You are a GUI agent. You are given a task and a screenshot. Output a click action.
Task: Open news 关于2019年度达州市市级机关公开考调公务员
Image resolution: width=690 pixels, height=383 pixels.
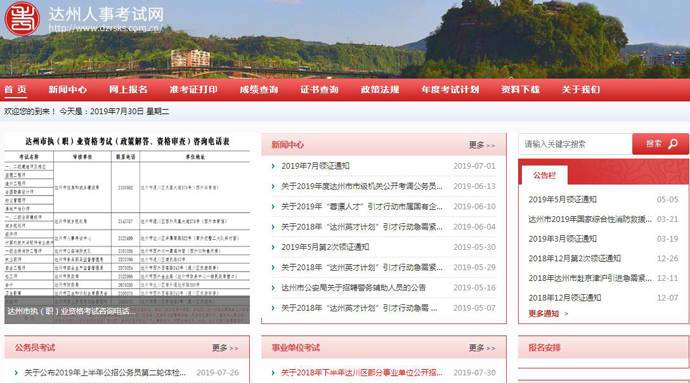(362, 186)
